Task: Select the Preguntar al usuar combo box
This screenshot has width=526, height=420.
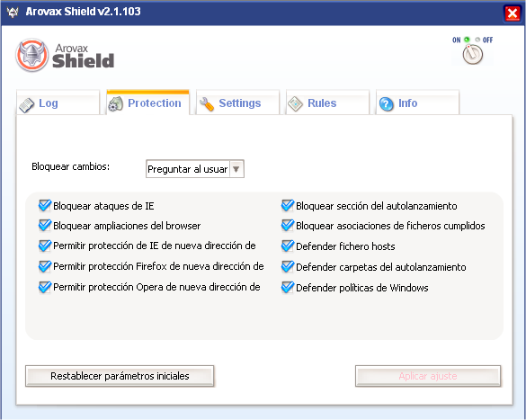Action: [195, 169]
